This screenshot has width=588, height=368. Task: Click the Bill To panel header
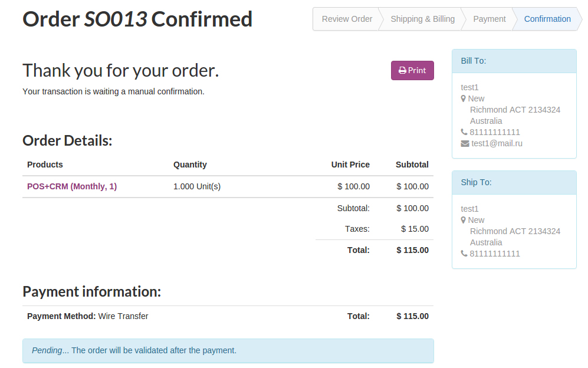pos(514,61)
